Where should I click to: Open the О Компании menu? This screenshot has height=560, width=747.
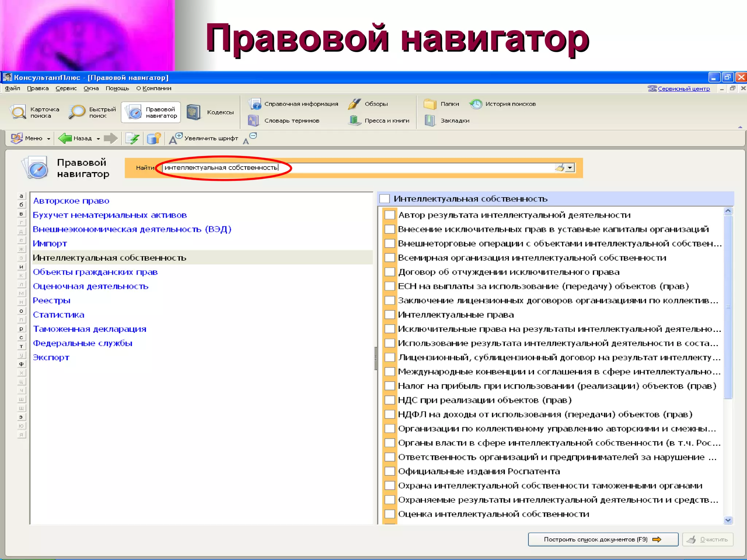click(154, 88)
